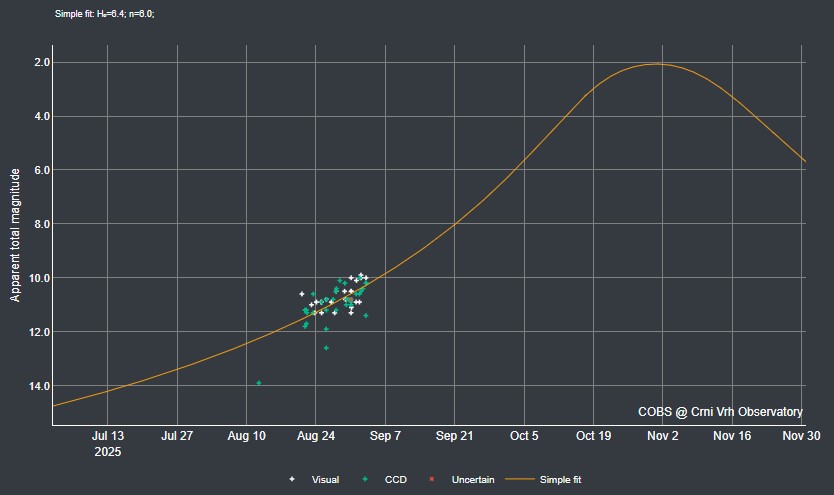Click the orange Simple fit line swatch
The width and height of the screenshot is (834, 495).
tap(520, 479)
